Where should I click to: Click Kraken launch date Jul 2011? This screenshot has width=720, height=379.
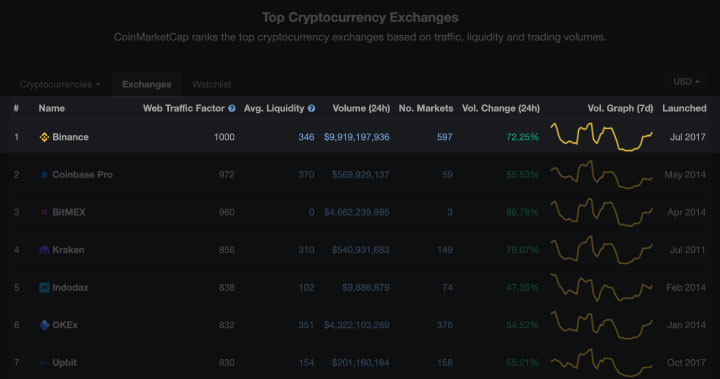tap(687, 250)
